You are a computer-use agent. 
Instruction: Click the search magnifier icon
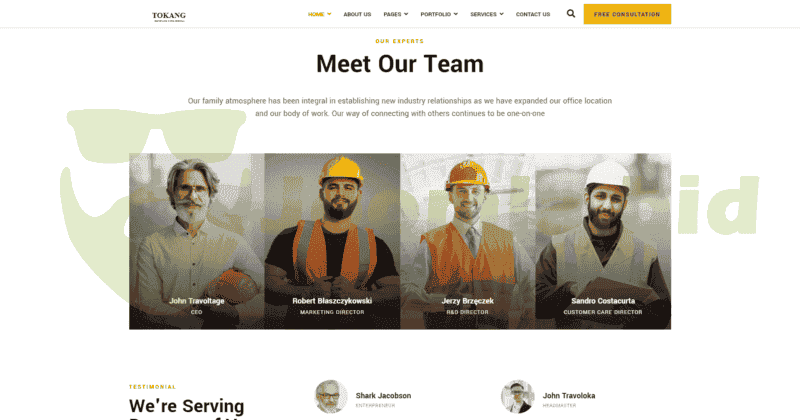tap(570, 14)
